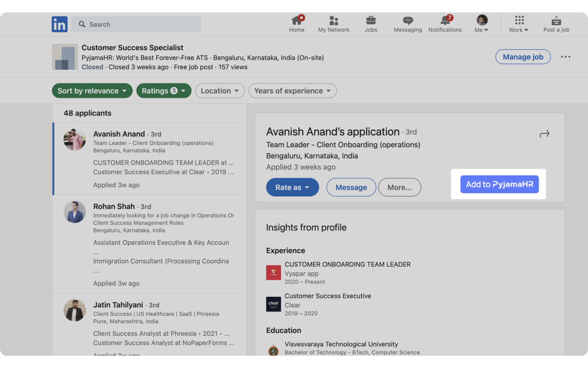This screenshot has width=588, height=368.
Task: Click the Post a job icon
Action: coord(556,21)
